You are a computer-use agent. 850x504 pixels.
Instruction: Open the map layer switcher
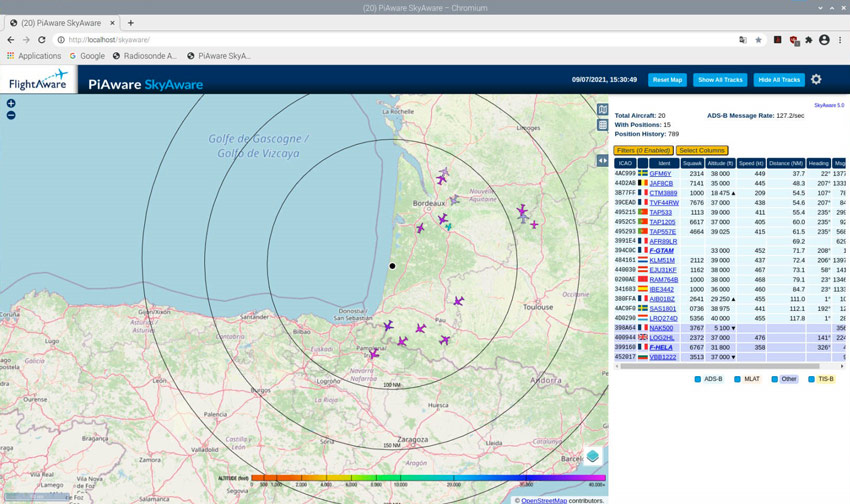pyautogui.click(x=593, y=456)
